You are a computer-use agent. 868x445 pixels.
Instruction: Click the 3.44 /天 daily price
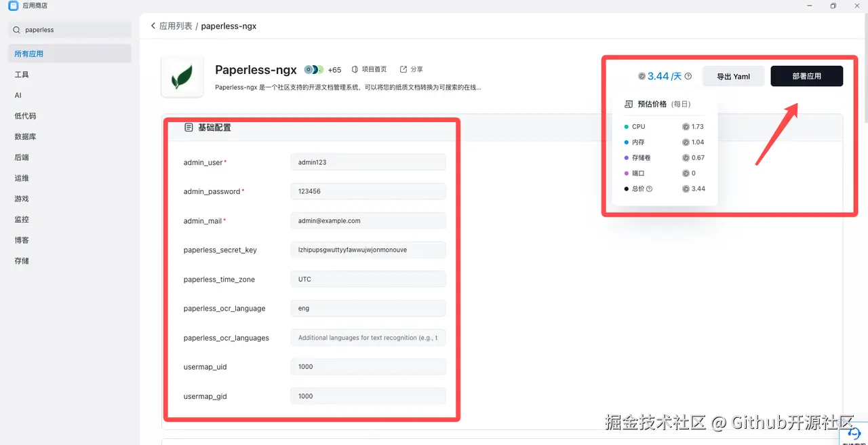(x=665, y=76)
